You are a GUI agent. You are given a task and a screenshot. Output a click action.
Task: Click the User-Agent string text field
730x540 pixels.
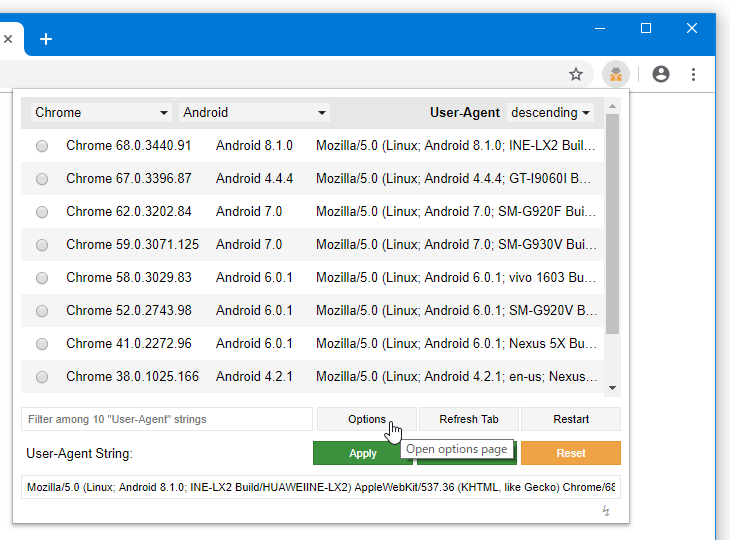tap(321, 487)
